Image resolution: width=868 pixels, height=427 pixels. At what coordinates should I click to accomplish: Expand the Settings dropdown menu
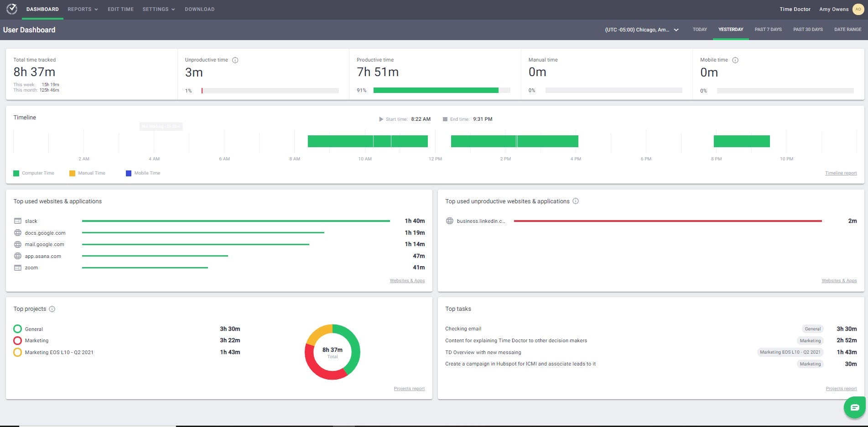pos(159,9)
